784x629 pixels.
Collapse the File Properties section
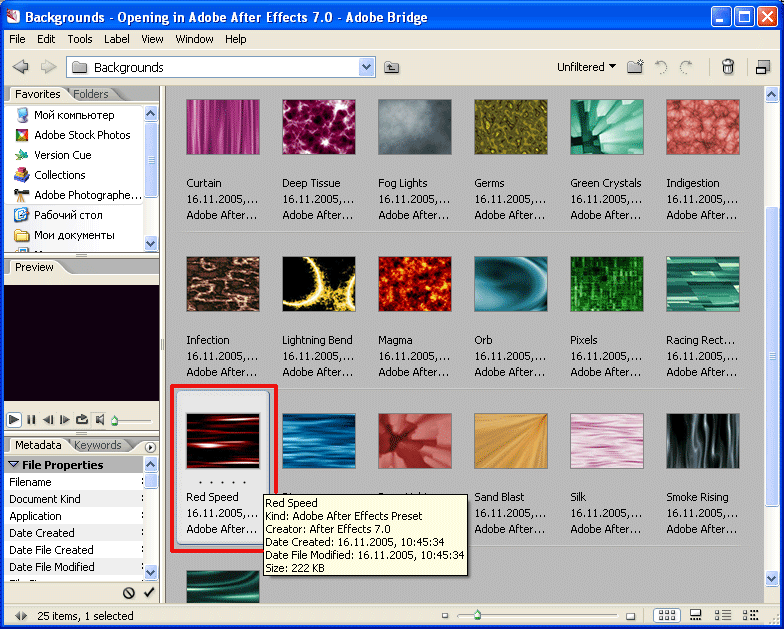tap(14, 465)
